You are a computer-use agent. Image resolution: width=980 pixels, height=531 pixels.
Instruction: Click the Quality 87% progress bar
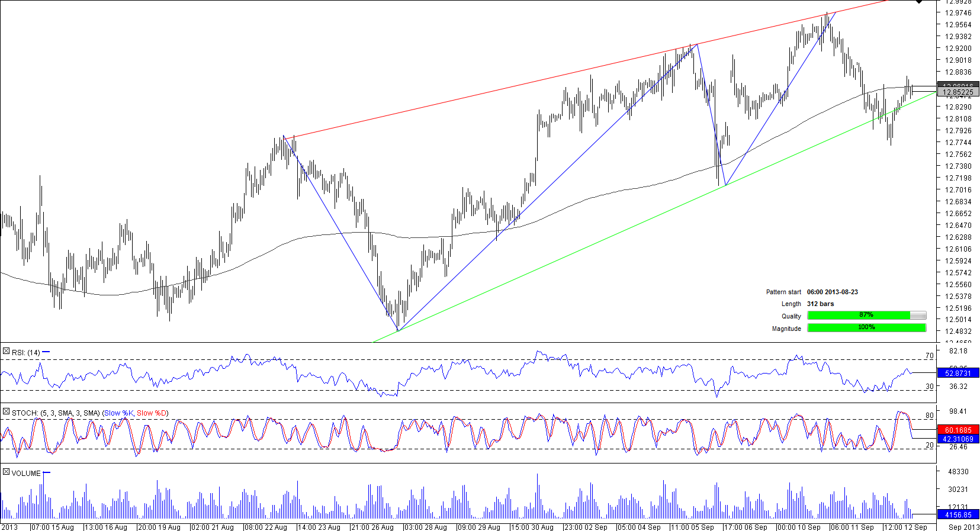tap(867, 316)
